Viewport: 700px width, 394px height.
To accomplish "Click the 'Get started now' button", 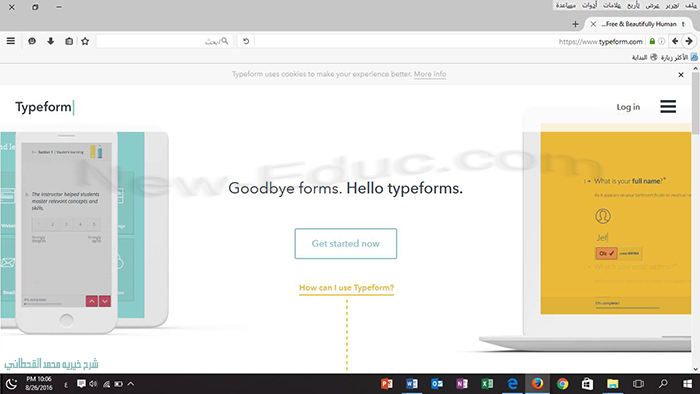I will [x=346, y=244].
